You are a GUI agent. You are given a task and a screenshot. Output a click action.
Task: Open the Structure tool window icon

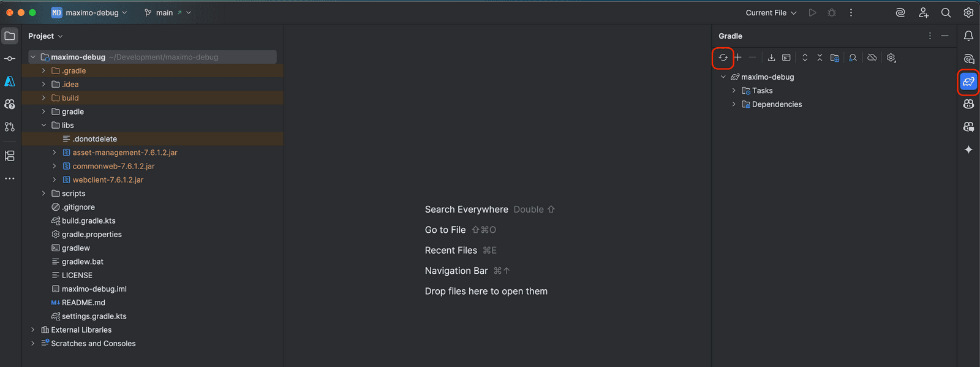(9, 156)
